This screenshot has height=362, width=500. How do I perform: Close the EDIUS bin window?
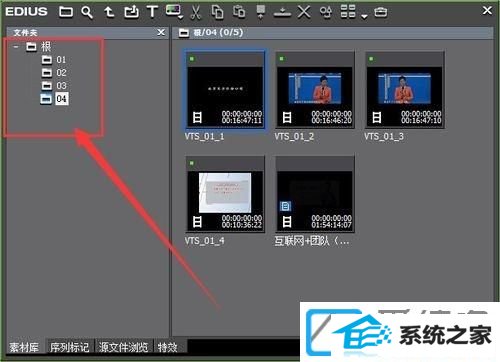click(487, 11)
